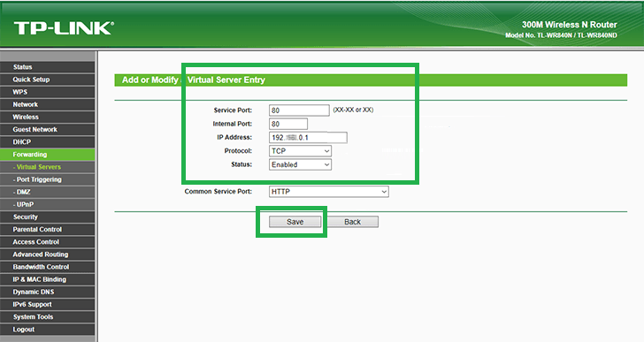The image size is (644, 342).
Task: Open the Security section
Action: tap(48, 217)
